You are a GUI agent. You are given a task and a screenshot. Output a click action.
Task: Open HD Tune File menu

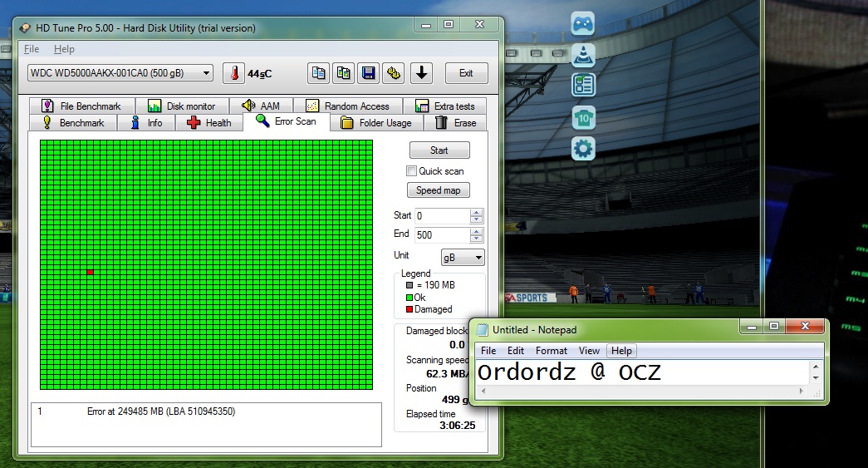click(x=32, y=49)
